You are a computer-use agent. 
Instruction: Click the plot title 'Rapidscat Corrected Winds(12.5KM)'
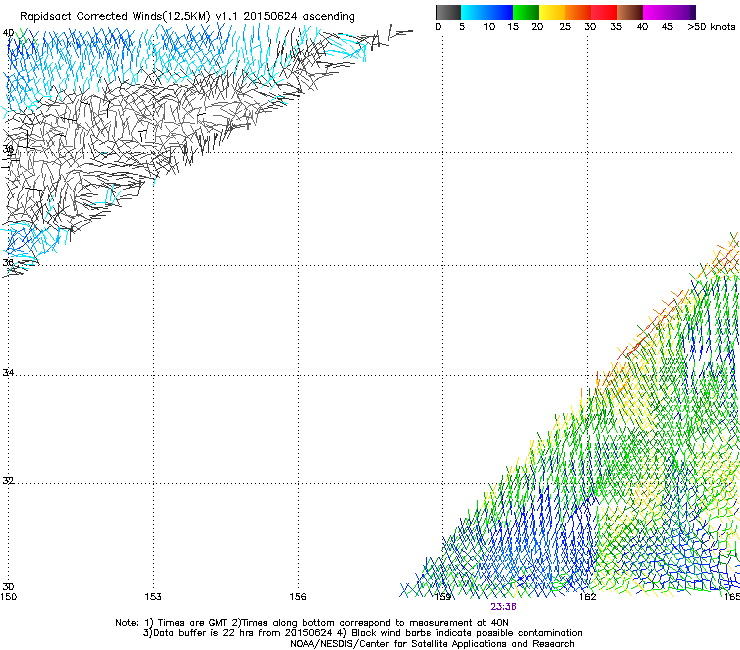[115, 16]
